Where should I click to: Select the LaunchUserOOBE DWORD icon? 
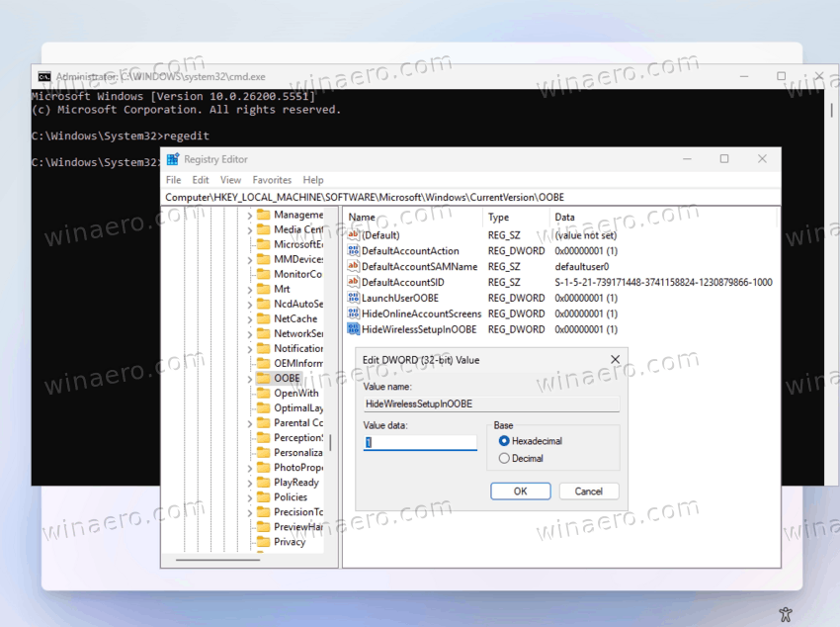[353, 298]
